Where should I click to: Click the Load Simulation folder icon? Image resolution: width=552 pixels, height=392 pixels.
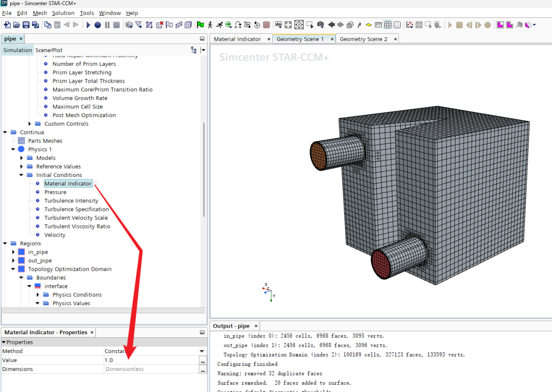pyautogui.click(x=16, y=25)
